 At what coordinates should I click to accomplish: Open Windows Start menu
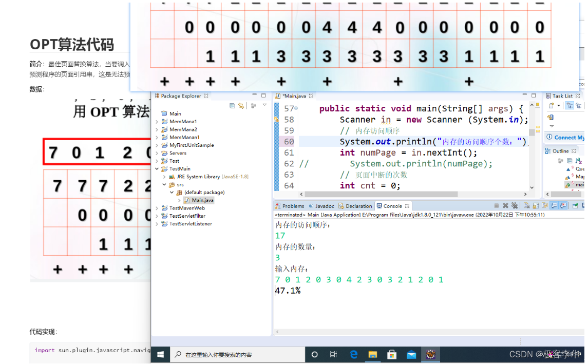[x=161, y=355]
